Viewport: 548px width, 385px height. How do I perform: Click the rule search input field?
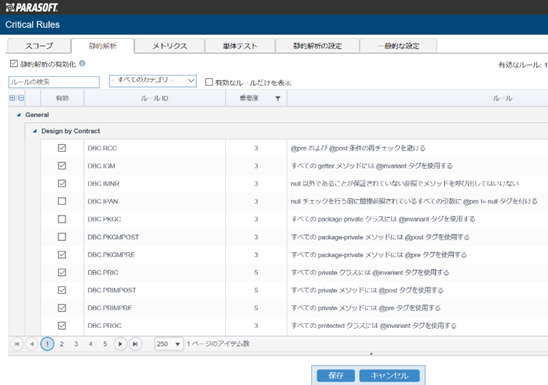pos(54,82)
